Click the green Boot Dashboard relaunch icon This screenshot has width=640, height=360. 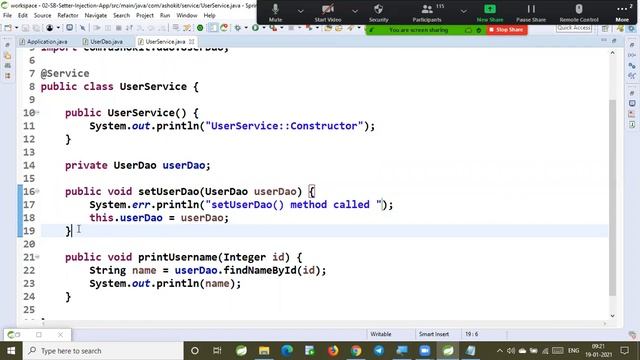point(200,28)
